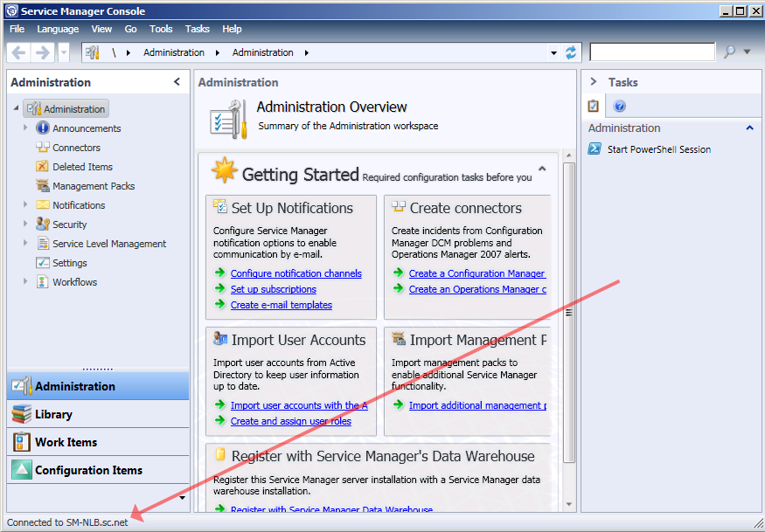This screenshot has width=765, height=532.
Task: Click the refresh icon beside address bar
Action: [571, 52]
